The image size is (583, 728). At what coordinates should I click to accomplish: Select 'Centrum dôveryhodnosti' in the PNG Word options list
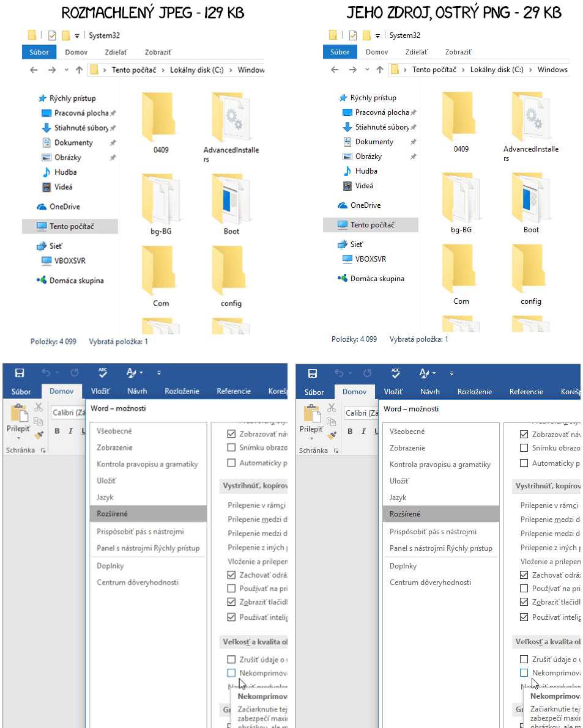pos(430,583)
